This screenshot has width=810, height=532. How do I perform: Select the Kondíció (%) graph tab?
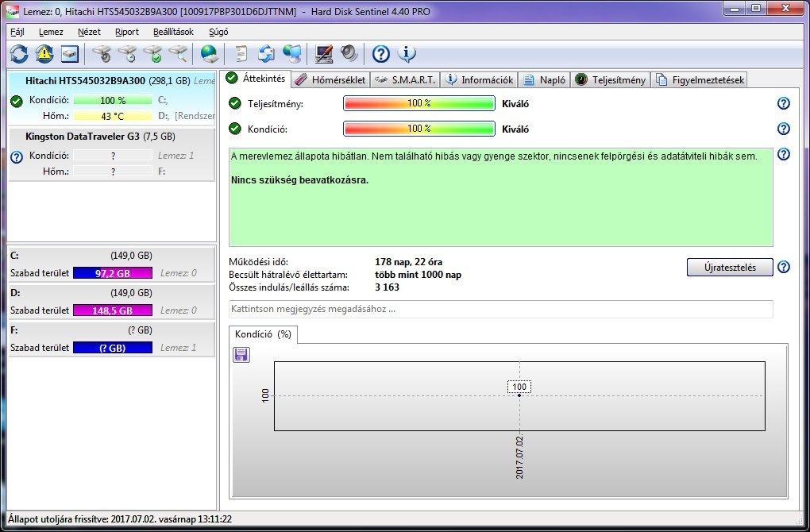[x=263, y=334]
